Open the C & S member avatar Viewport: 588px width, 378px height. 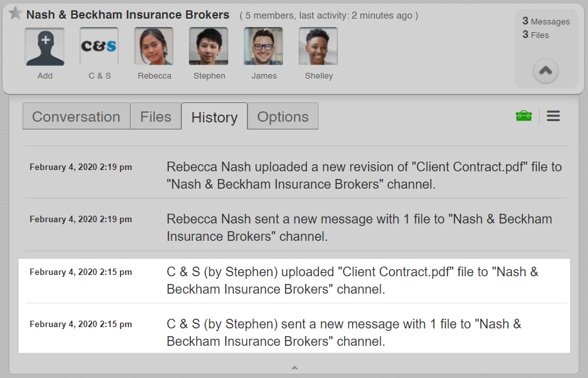pyautogui.click(x=99, y=46)
